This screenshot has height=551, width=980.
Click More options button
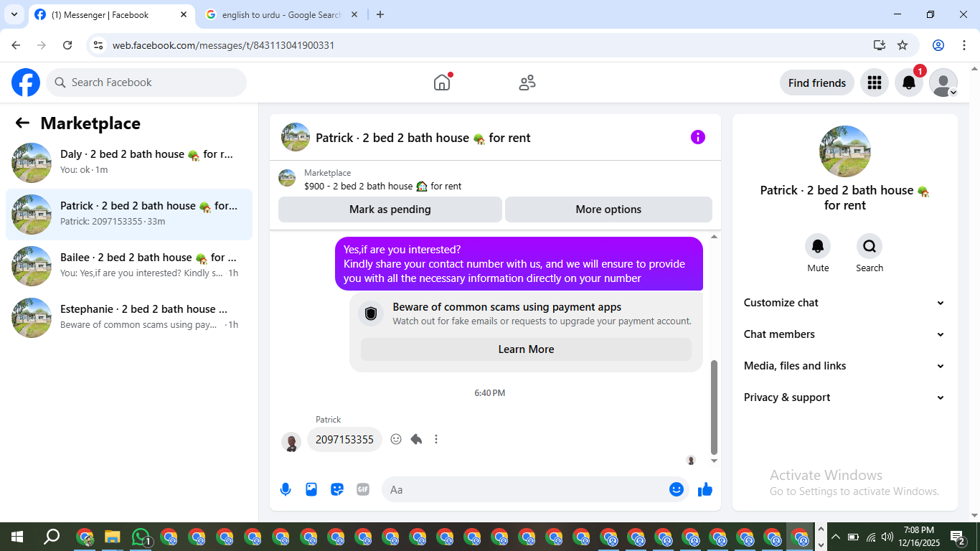[608, 209]
